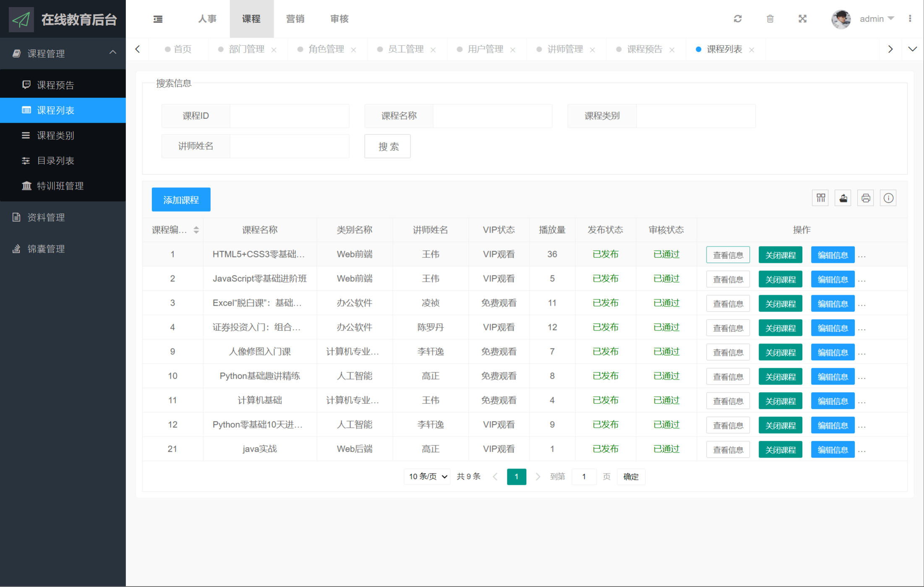Click the 添加课程 button
Viewport: 924px width, 587px height.
[181, 200]
